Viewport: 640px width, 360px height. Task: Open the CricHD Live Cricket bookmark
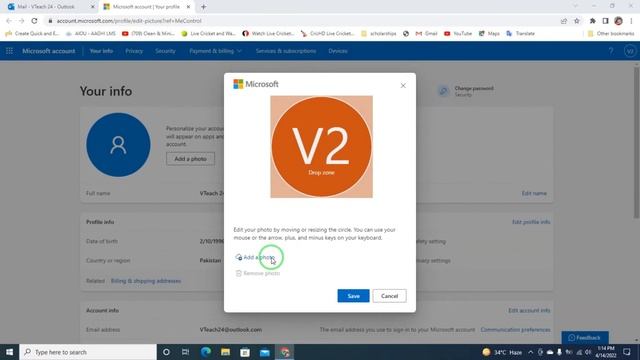(x=327, y=33)
